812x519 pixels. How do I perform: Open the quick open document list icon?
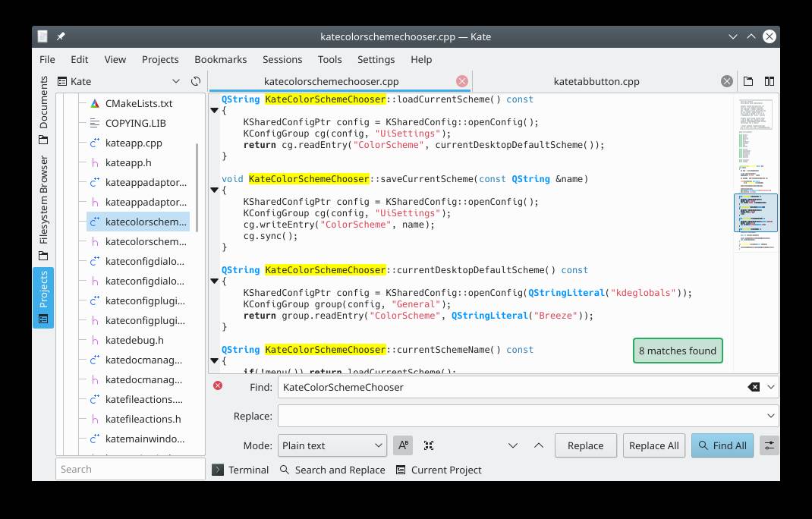pos(748,81)
